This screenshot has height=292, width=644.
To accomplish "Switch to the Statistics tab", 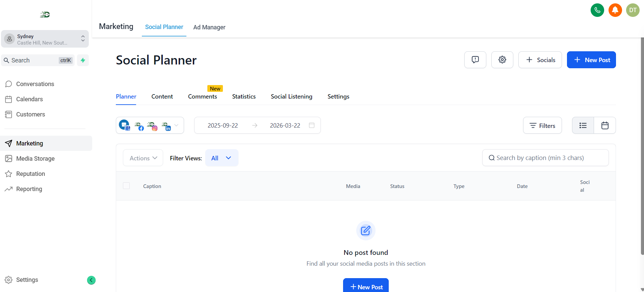I will click(x=243, y=97).
